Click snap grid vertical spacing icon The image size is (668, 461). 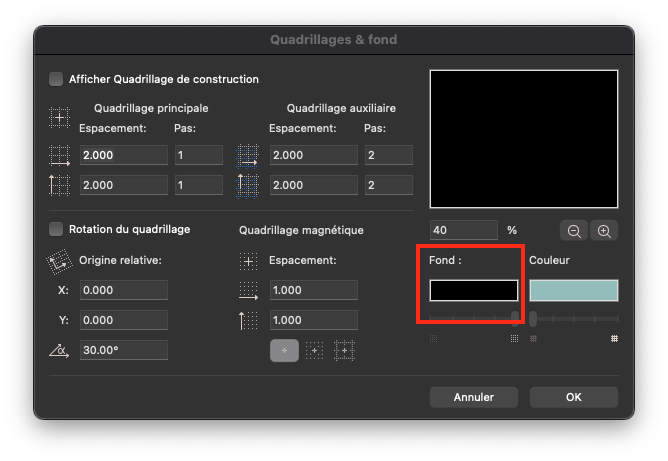tap(248, 320)
